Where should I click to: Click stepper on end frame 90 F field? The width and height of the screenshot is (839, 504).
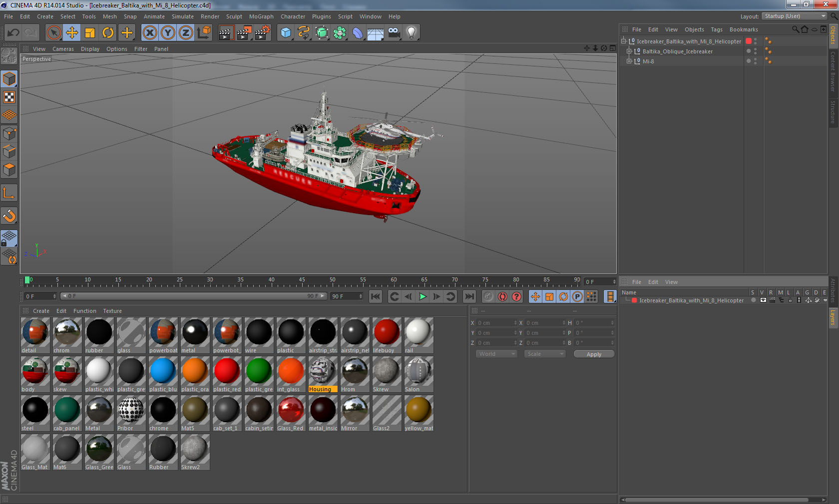(361, 296)
